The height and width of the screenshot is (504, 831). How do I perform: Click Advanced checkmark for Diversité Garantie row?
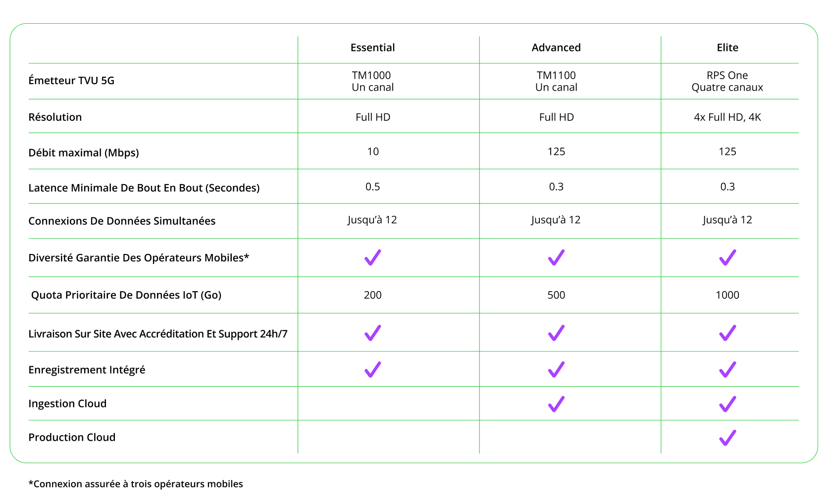pos(556,257)
